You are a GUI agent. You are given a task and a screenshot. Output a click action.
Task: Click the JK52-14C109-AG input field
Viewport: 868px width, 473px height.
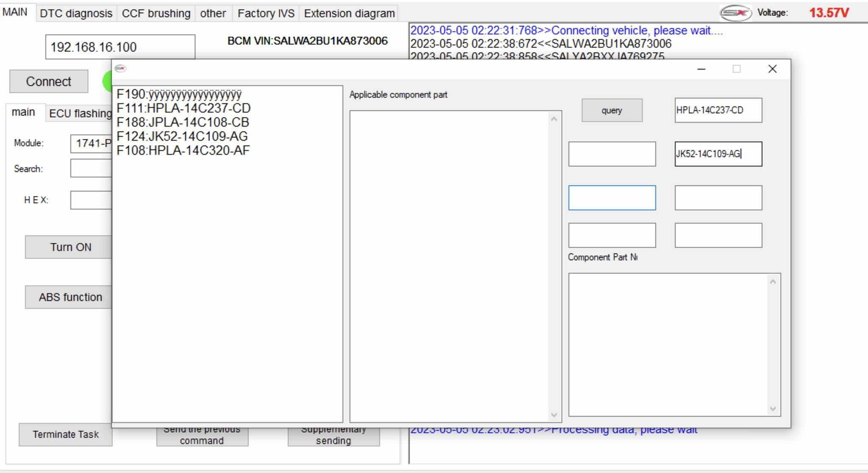718,154
